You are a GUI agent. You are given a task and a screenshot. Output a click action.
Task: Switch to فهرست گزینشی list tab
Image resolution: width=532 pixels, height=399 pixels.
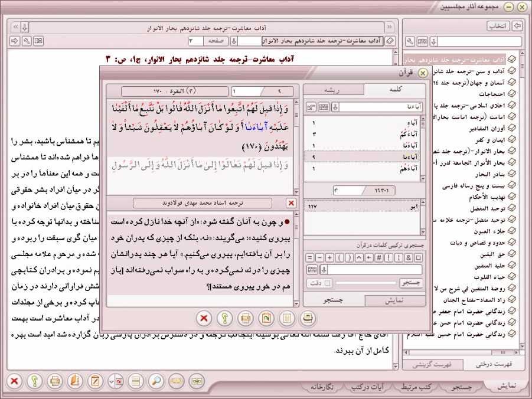click(x=432, y=365)
